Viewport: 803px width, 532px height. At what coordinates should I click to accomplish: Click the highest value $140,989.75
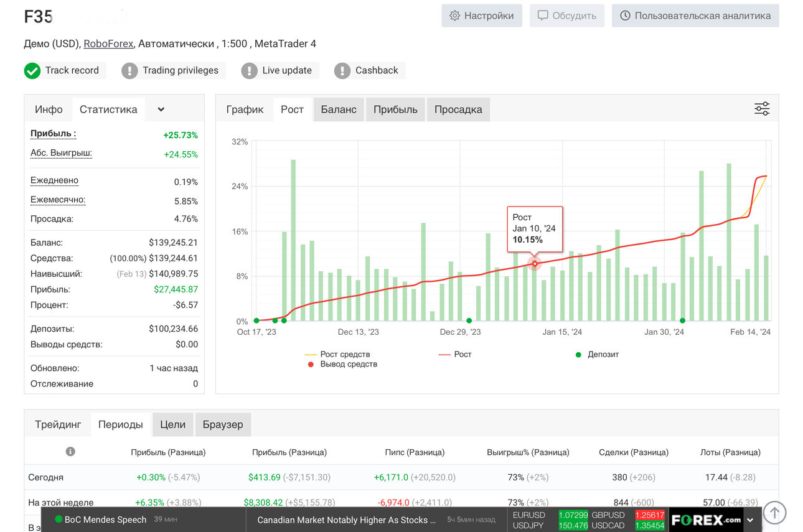coord(173,274)
